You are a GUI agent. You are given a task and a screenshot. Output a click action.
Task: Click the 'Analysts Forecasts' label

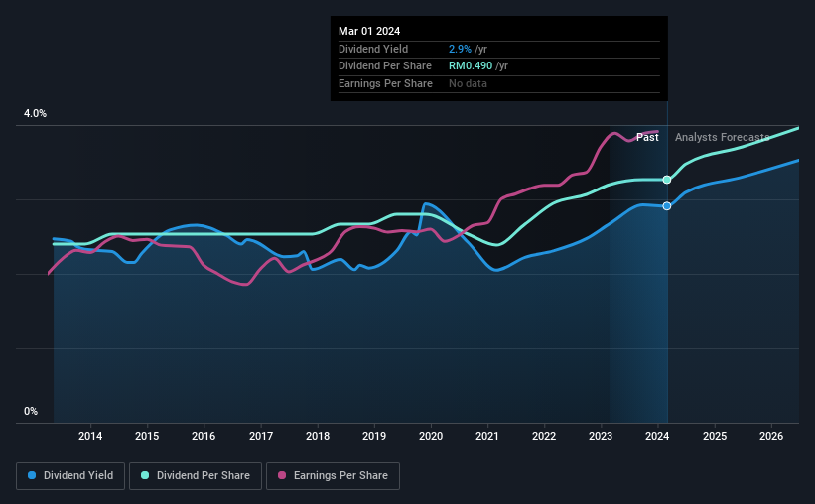click(722, 137)
